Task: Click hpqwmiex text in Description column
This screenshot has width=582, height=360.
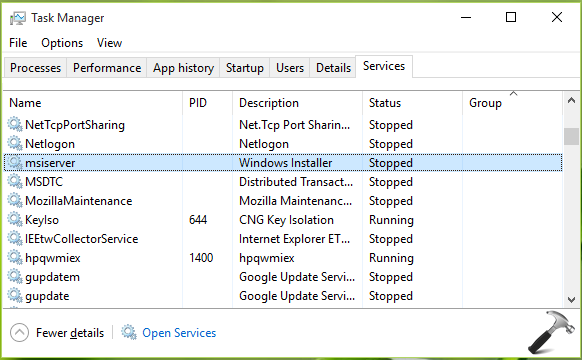Action: pyautogui.click(x=267, y=258)
